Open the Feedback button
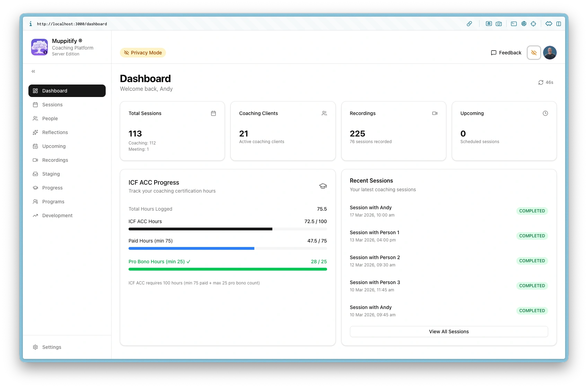Image resolution: width=588 pixels, height=388 pixels. coord(506,53)
